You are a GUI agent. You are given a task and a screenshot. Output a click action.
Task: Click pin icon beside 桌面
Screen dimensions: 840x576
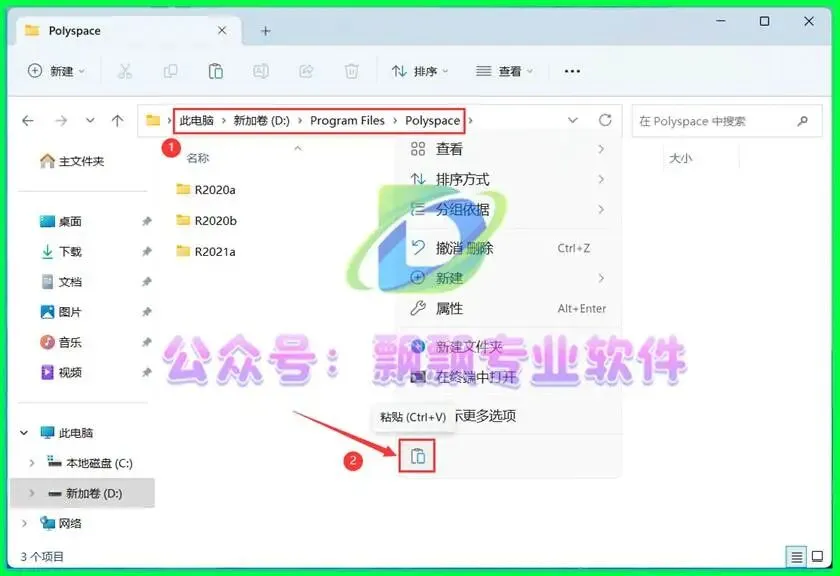click(146, 221)
